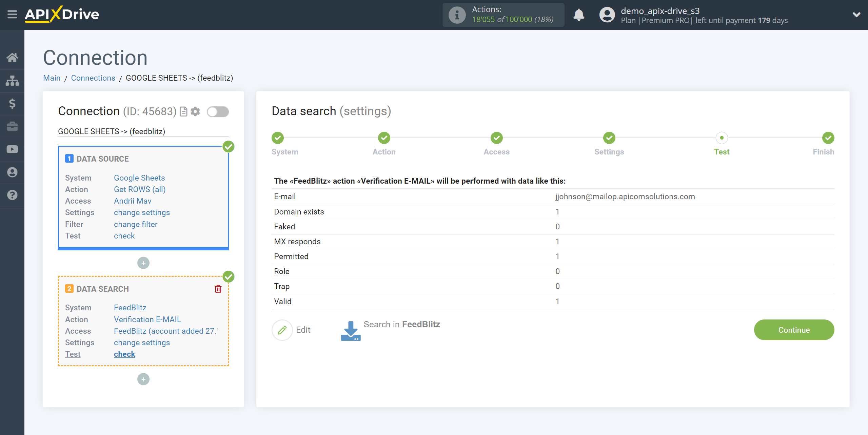The height and width of the screenshot is (435, 868).
Task: Click Data Source change settings link
Action: pyautogui.click(x=142, y=212)
